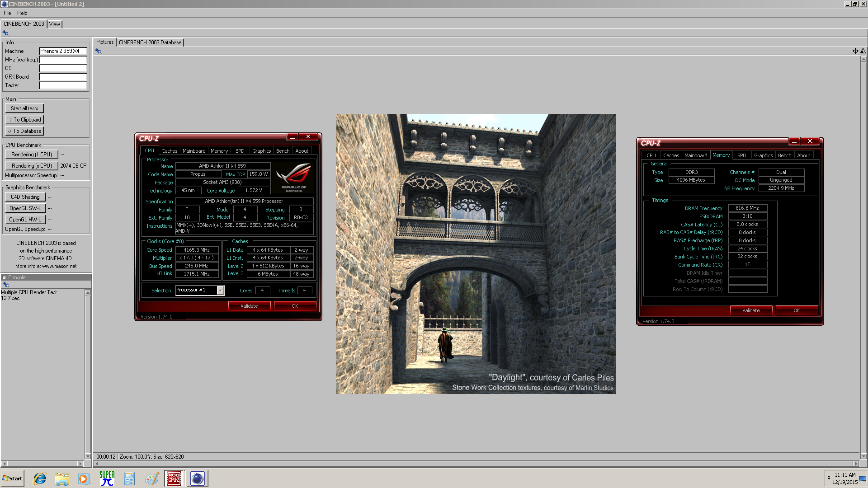868x488 pixels.
Task: Run Rendering (x CPU) benchmark
Action: pyautogui.click(x=32, y=166)
